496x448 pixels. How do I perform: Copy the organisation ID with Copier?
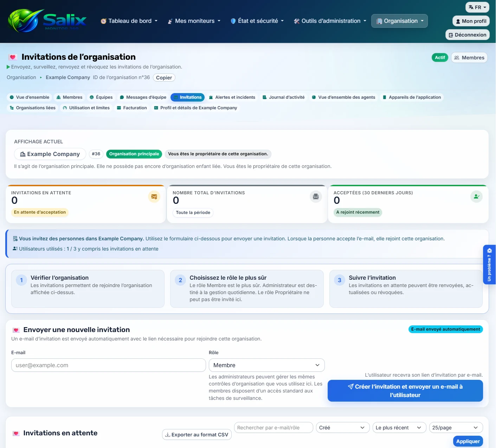164,78
